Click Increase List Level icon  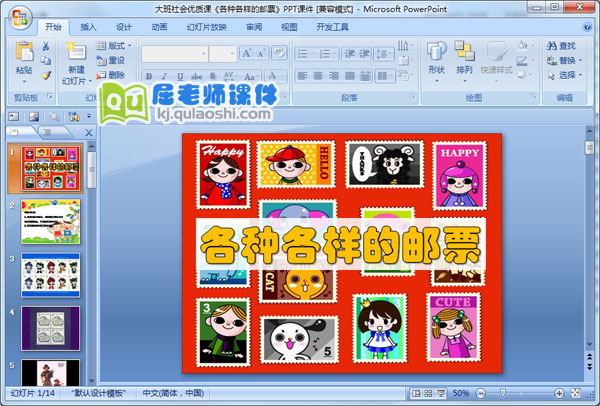tap(364, 54)
